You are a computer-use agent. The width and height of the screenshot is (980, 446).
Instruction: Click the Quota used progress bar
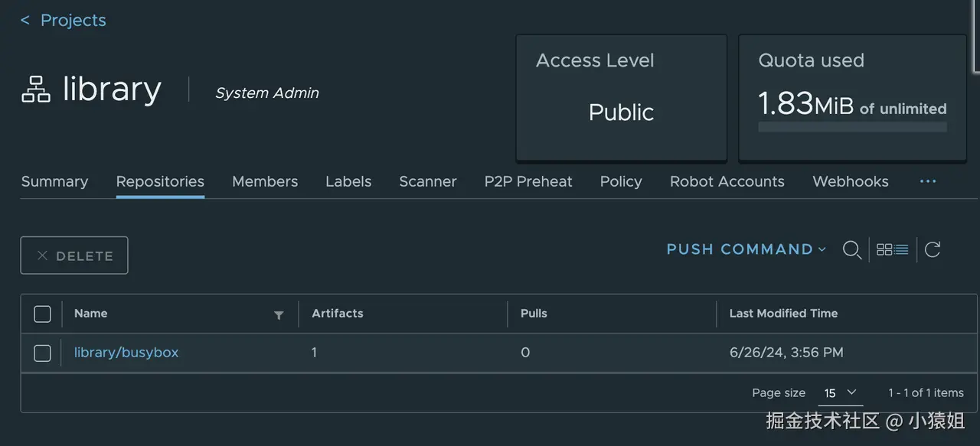852,127
